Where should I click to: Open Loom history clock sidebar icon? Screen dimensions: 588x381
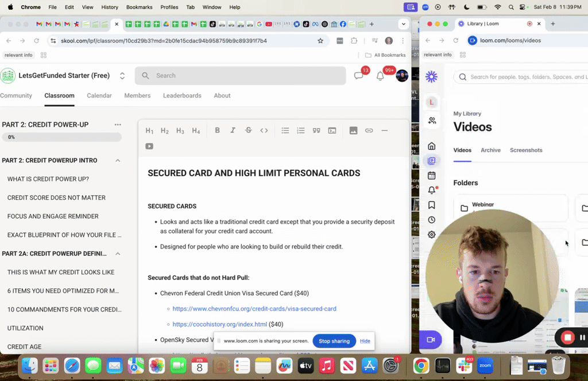click(432, 220)
